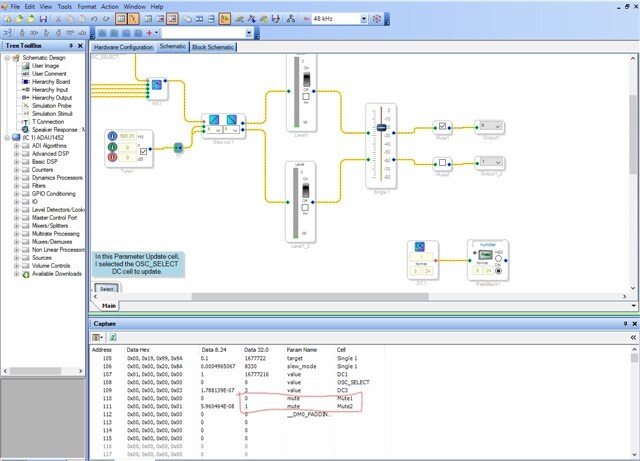Image resolution: width=640 pixels, height=461 pixels.
Task: Click the New project toolbar icon
Action: point(8,19)
